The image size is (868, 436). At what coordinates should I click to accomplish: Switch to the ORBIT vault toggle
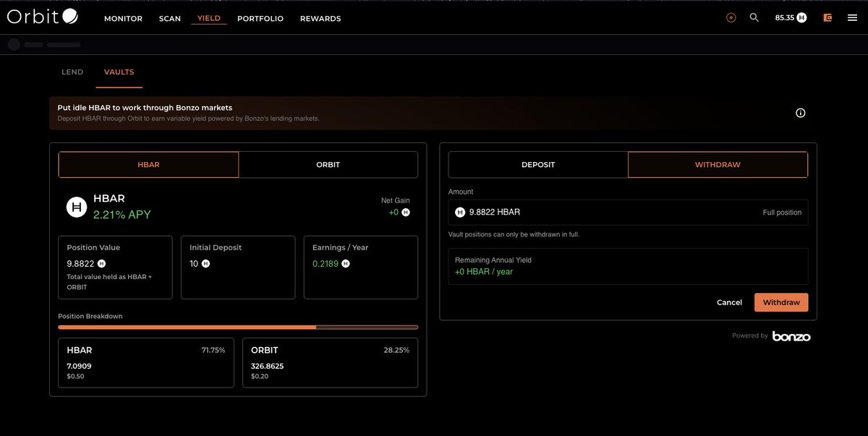click(328, 164)
